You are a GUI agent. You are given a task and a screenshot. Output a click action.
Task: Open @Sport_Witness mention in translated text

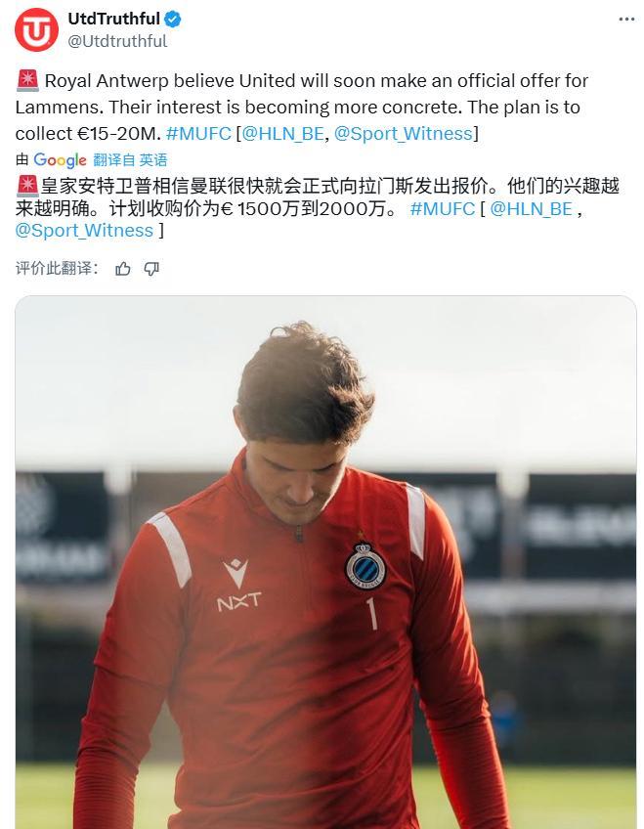(84, 231)
